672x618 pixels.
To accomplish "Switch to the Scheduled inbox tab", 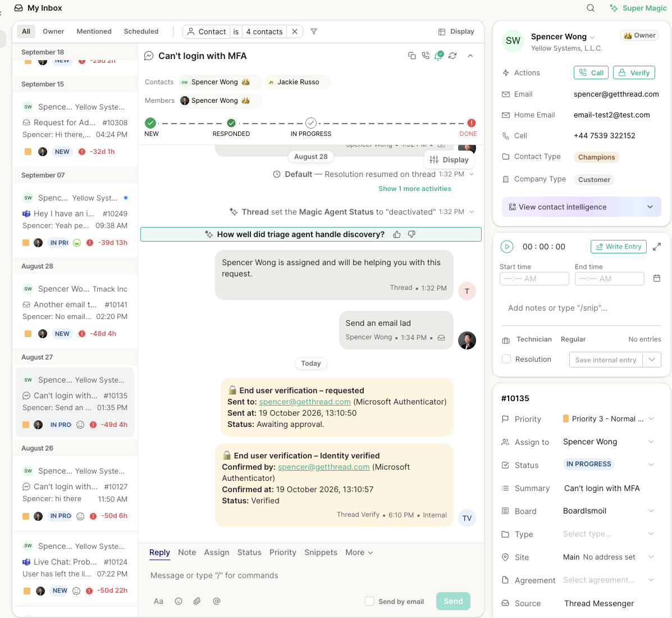I will click(x=141, y=31).
